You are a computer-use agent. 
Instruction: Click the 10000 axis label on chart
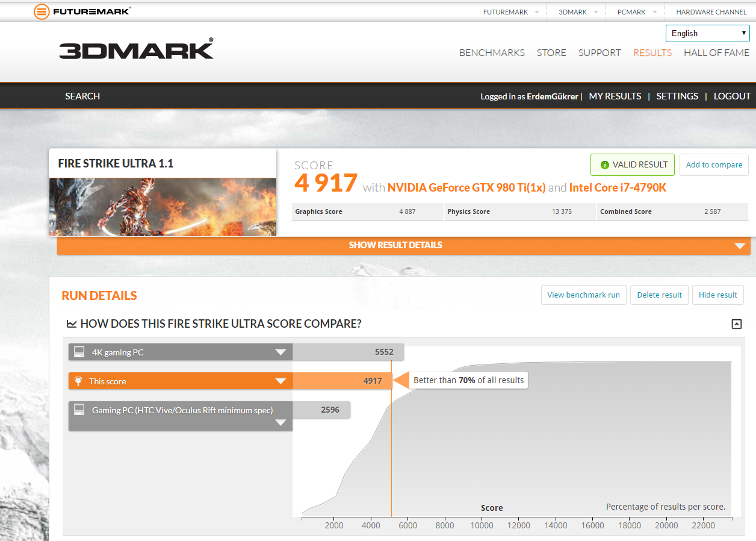coord(482,525)
